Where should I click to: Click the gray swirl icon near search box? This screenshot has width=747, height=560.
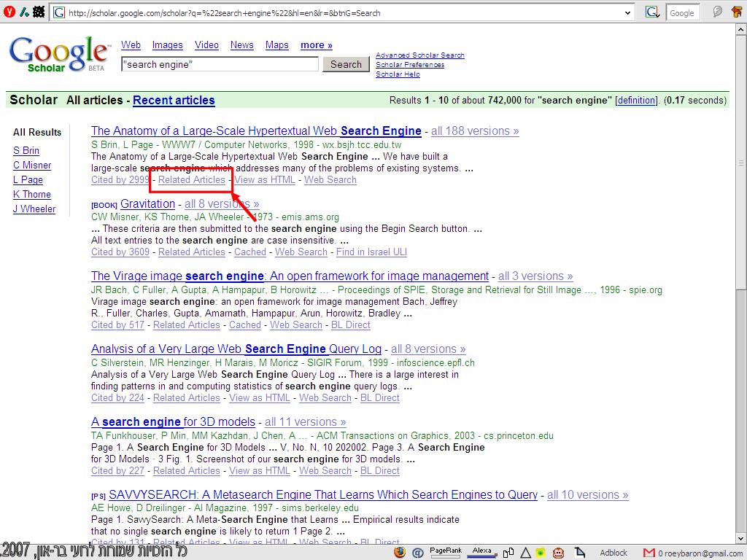coord(717,12)
